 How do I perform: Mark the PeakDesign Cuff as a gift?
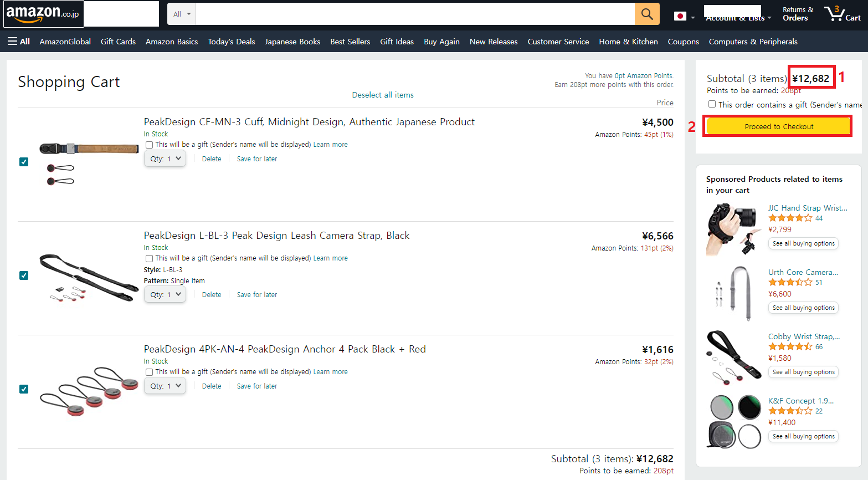pyautogui.click(x=149, y=145)
